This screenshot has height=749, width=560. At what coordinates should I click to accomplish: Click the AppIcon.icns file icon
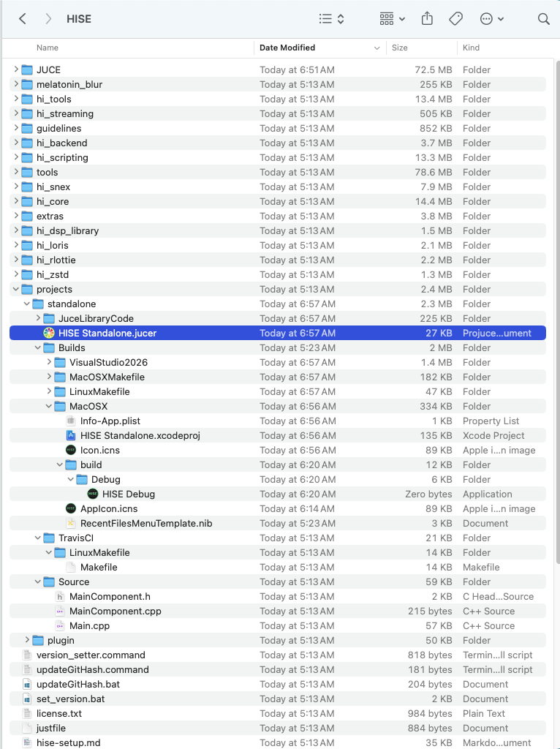pos(71,509)
